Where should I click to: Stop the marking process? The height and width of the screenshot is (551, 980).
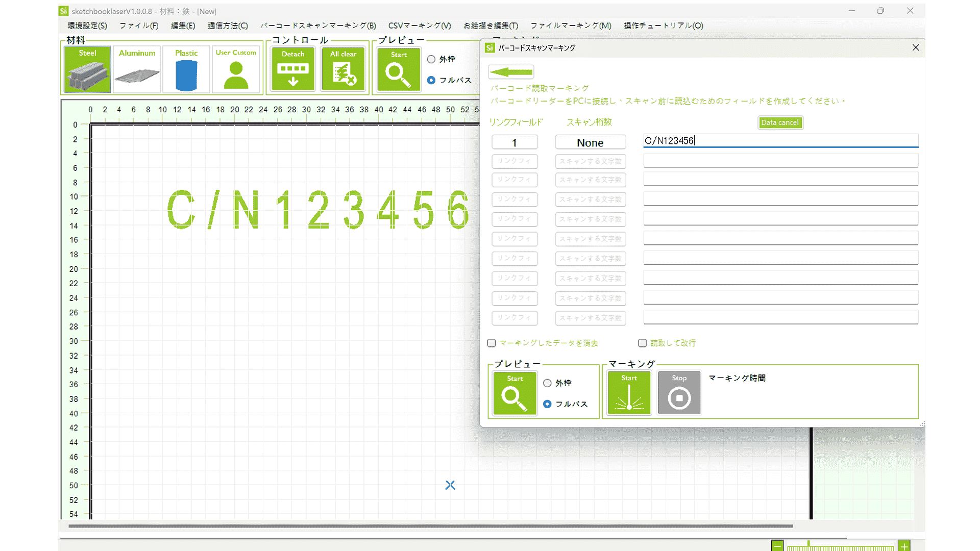pos(679,393)
